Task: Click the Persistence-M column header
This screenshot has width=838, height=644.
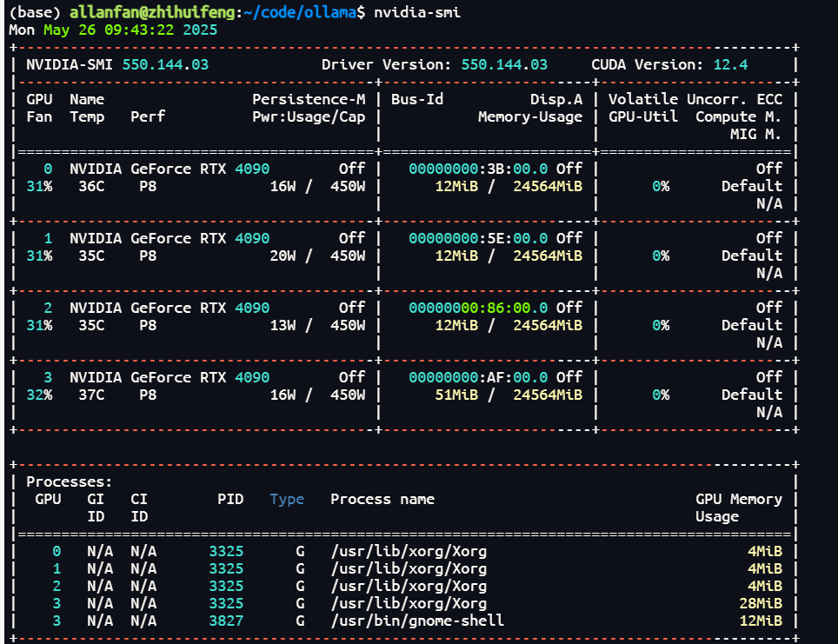Action: [309, 99]
